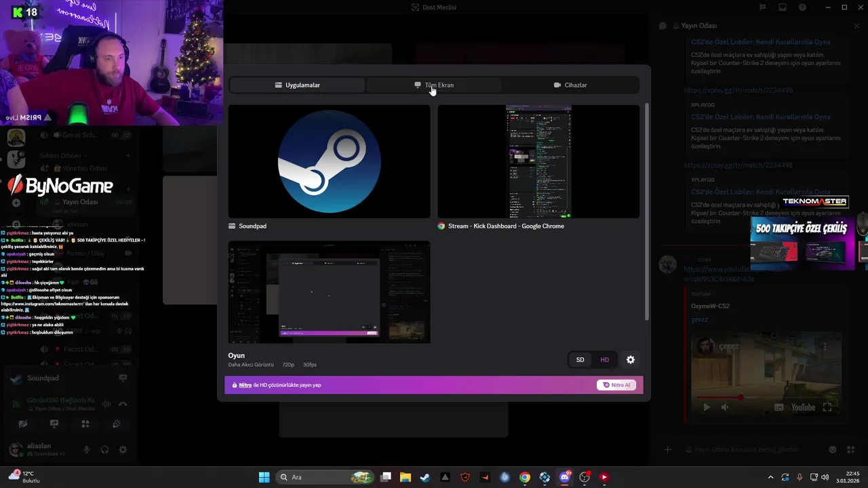The image size is (868, 488).
Task: Open Discord user settings gear
Action: click(x=123, y=449)
